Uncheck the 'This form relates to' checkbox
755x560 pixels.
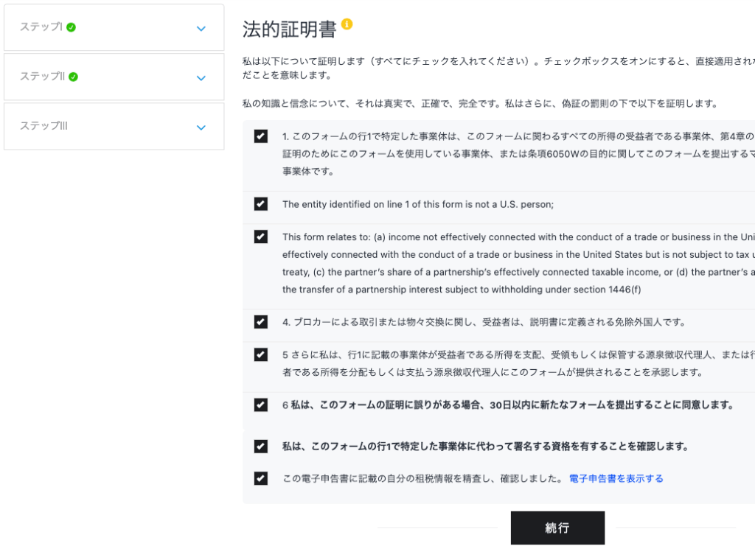[261, 237]
